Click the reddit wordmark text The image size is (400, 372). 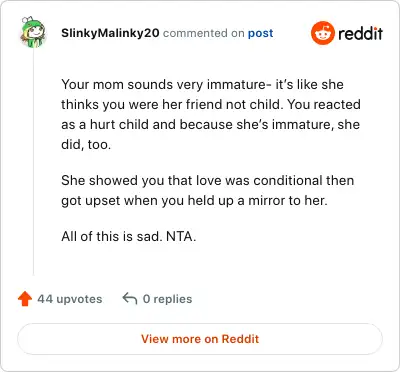[360, 33]
